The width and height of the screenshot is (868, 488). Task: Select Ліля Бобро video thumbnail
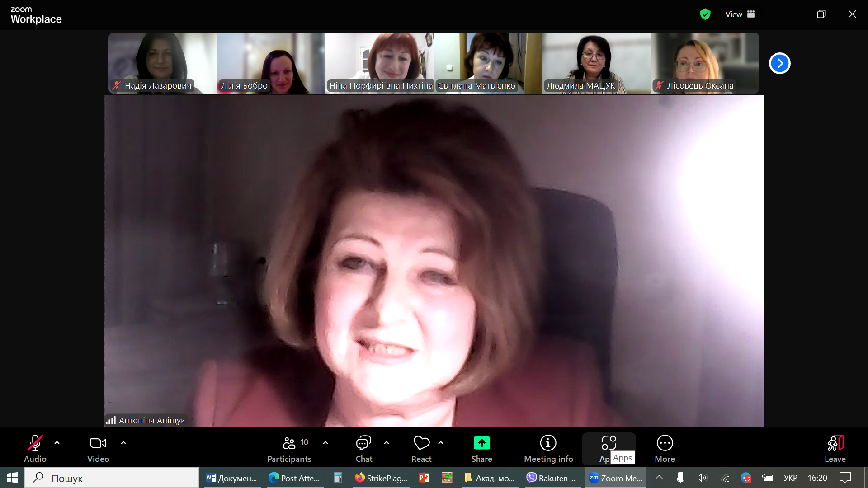[271, 63]
